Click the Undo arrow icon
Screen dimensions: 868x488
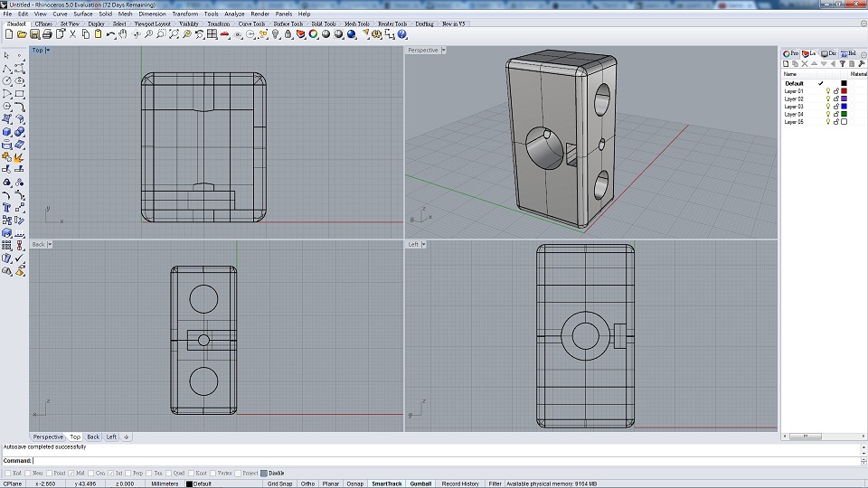(110, 34)
